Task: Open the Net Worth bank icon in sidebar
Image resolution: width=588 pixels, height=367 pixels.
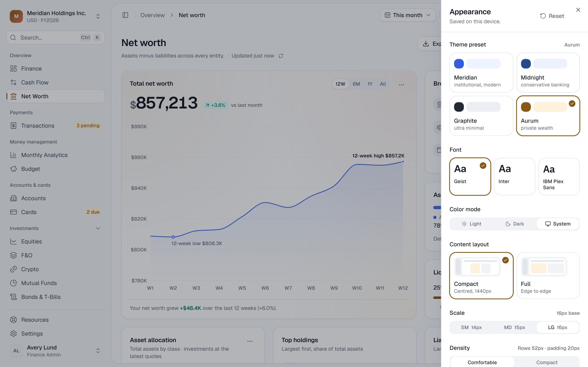Action: pos(14,96)
